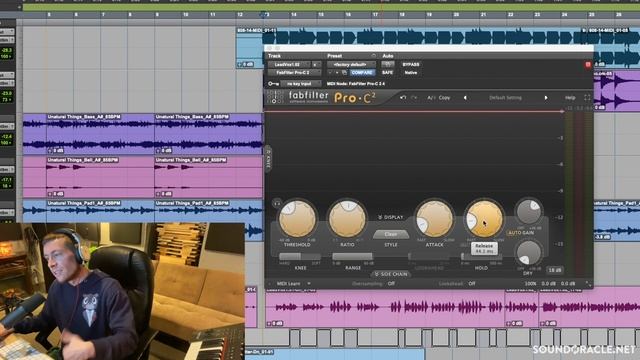Click the 18 dB meter scale button
Viewport: 640px width, 360px height.
pyautogui.click(x=555, y=270)
